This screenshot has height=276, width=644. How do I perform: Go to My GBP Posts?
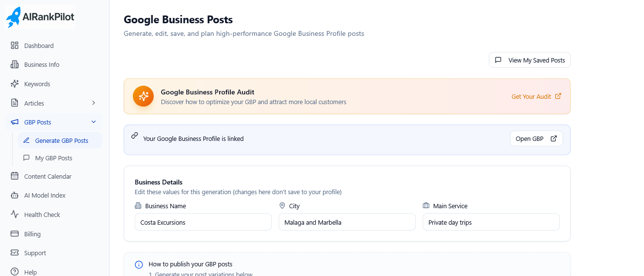click(x=54, y=158)
